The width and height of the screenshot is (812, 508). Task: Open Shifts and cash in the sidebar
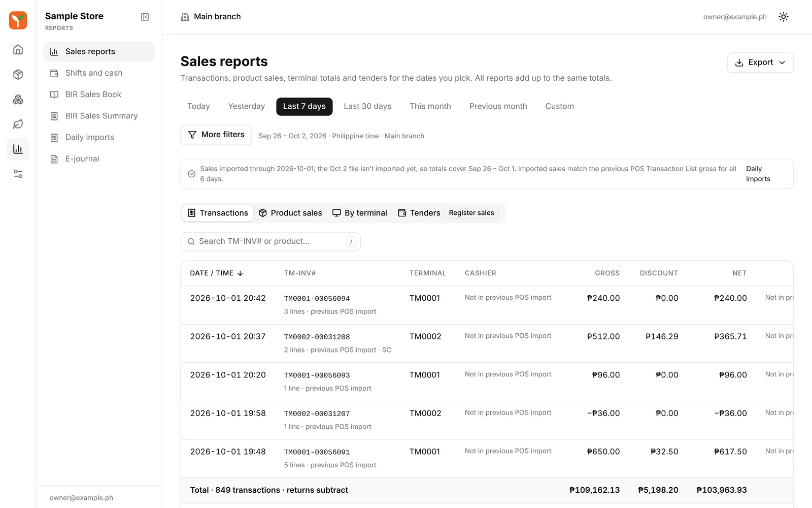tap(99, 73)
